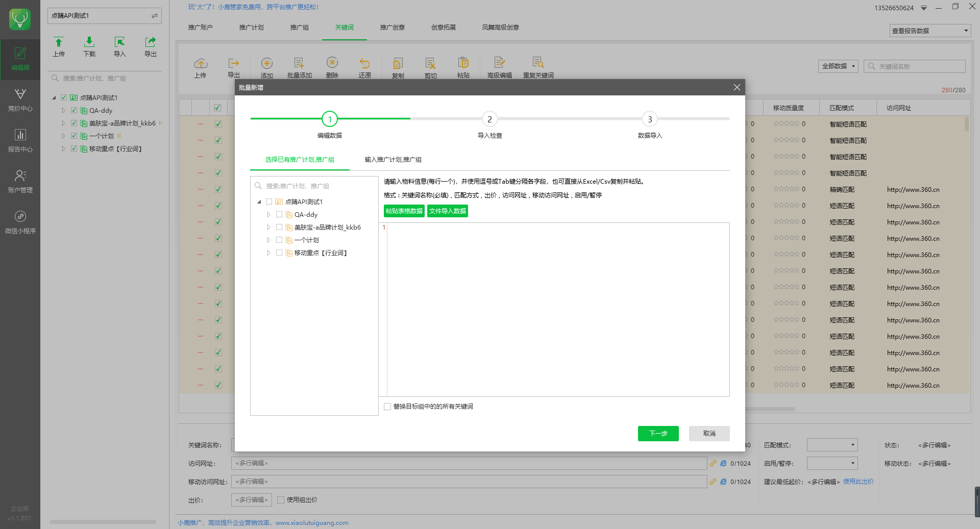This screenshot has width=980, height=529.
Task: Click the dialog 搜索:推广计划、推广组 search box
Action: (x=314, y=186)
